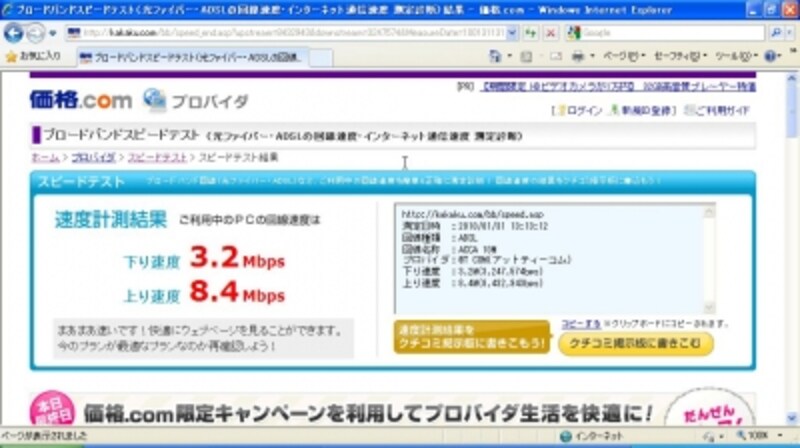Click the Home icon in command bar
Image resolution: width=800 pixels, height=448 pixels.
495,56
